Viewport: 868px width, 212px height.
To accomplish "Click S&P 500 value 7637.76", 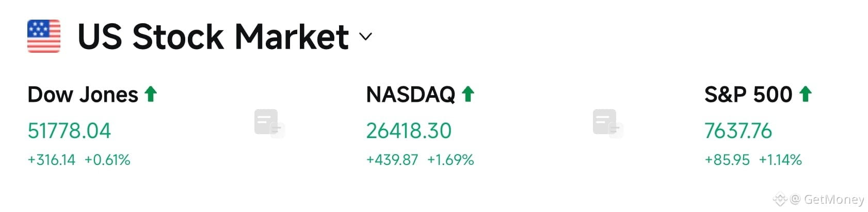I will [x=738, y=131].
